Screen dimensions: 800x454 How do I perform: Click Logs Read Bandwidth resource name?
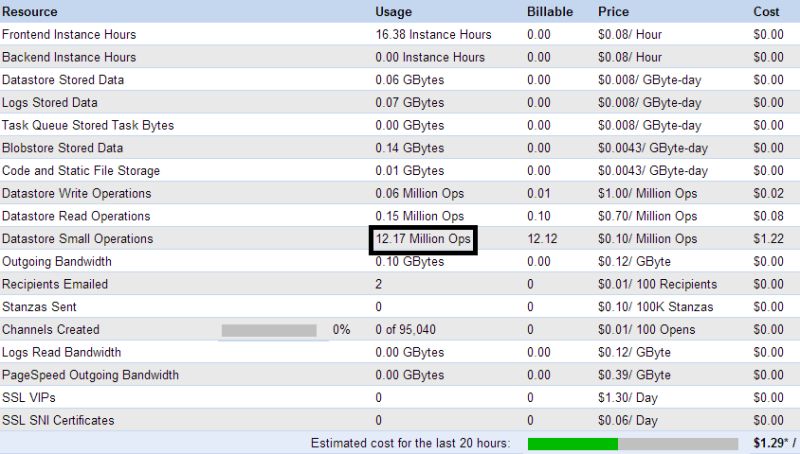[x=61, y=352]
